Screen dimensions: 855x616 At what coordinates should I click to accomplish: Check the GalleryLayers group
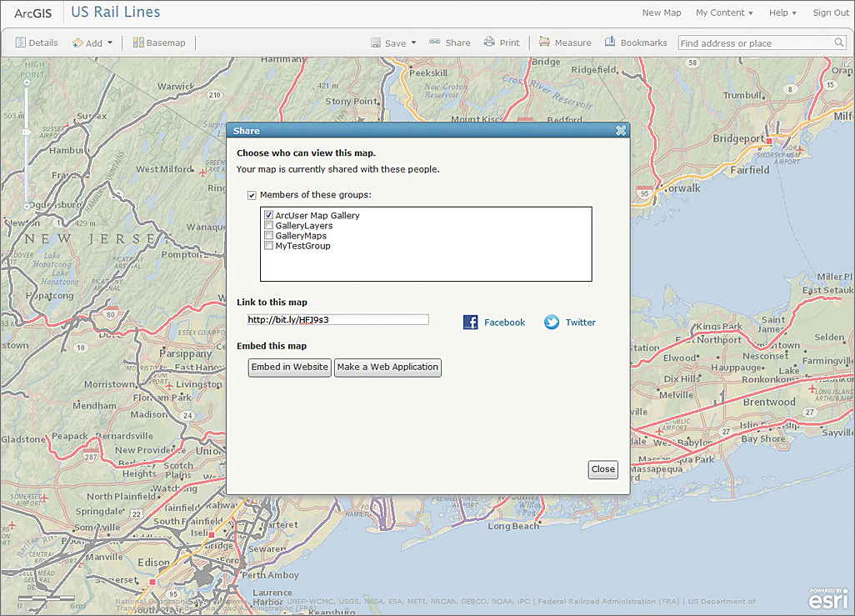pos(268,225)
